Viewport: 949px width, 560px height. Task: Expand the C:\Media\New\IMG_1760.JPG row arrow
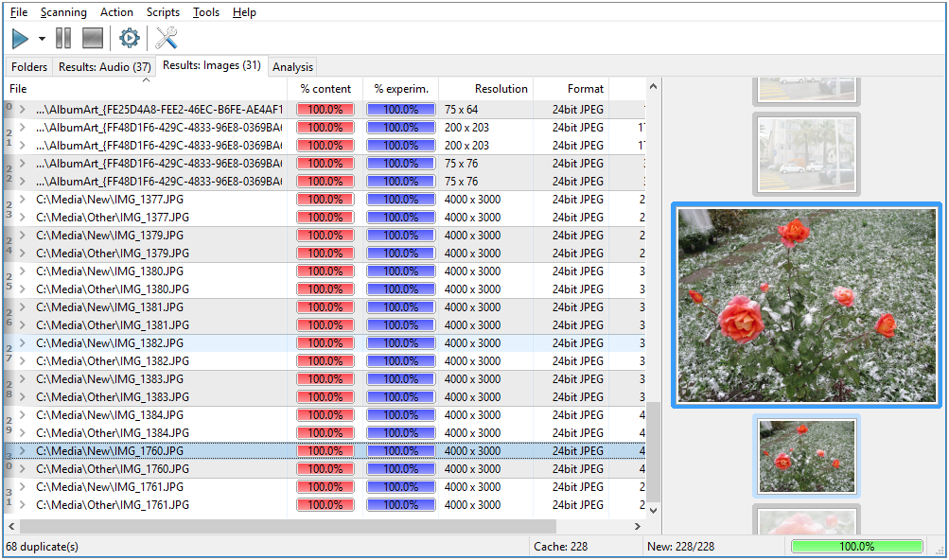click(22, 451)
